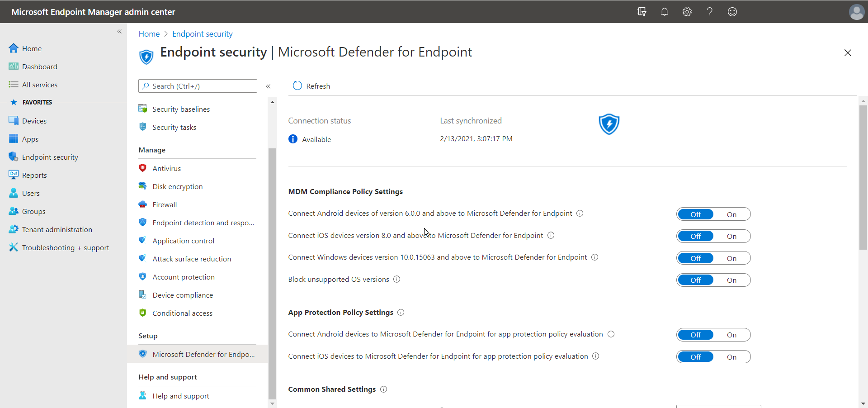Select the Disk encryption icon
This screenshot has width=868, height=408.
coord(142,186)
